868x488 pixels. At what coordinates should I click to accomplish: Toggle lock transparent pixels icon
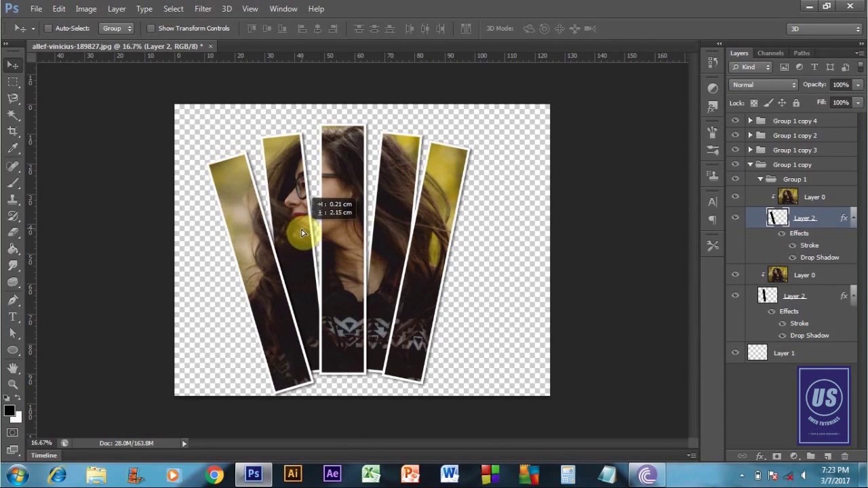754,103
